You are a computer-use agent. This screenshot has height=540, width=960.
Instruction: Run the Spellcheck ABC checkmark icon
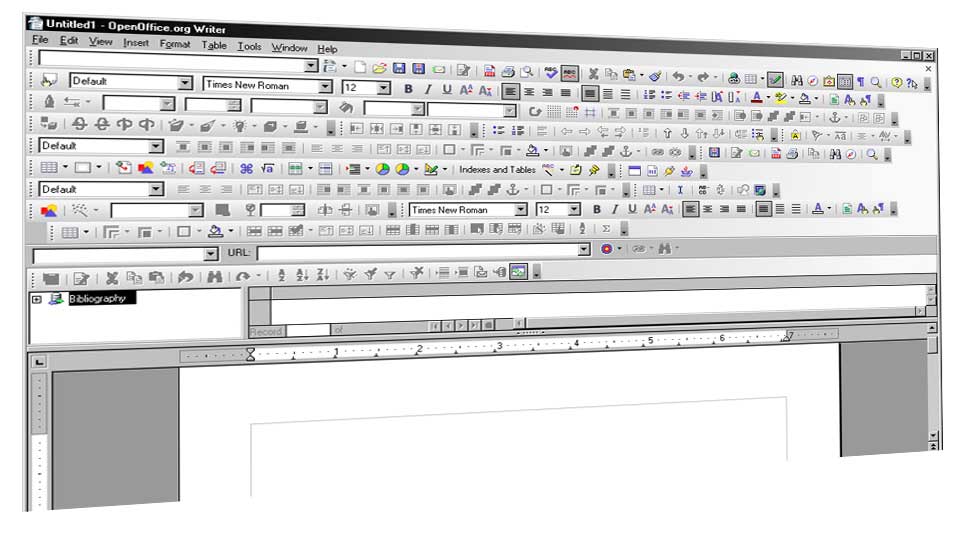pyautogui.click(x=550, y=73)
